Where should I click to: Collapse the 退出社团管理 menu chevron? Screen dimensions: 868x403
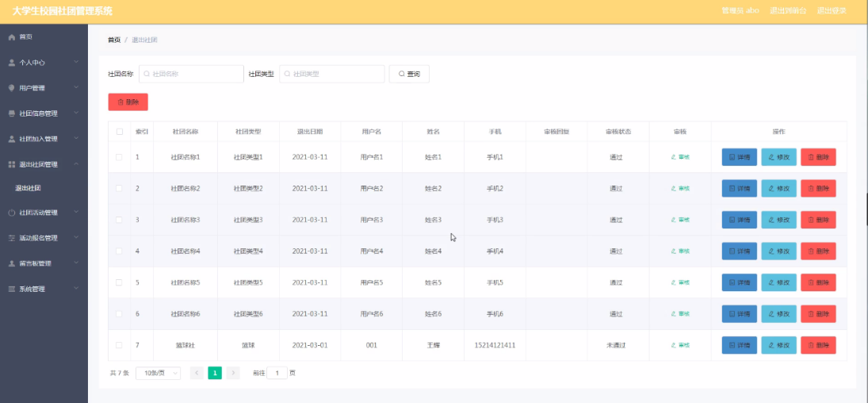tap(76, 164)
